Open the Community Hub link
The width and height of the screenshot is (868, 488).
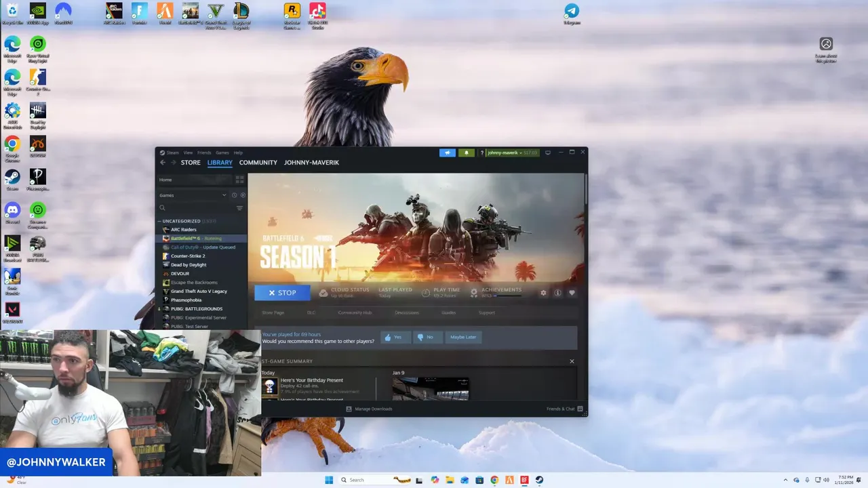[x=355, y=312]
